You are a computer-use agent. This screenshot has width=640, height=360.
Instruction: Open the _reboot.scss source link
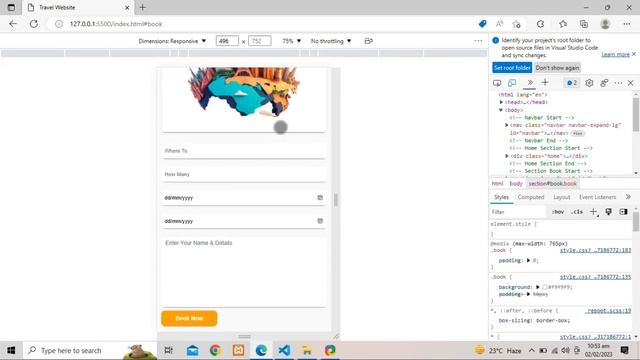[x=608, y=311]
